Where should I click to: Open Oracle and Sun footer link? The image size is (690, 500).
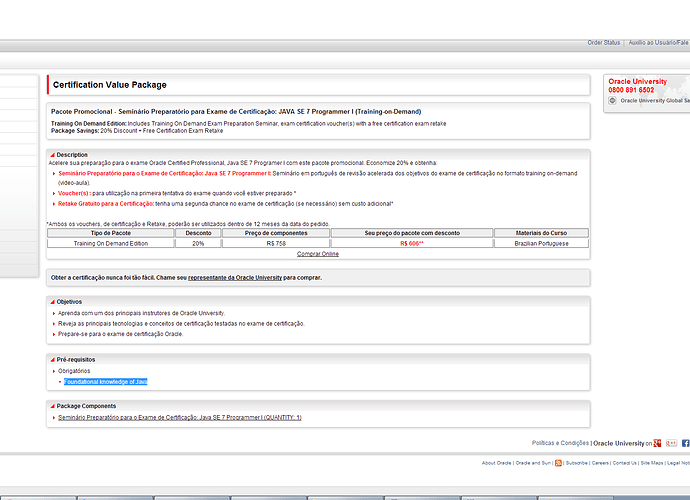pyautogui.click(x=533, y=463)
